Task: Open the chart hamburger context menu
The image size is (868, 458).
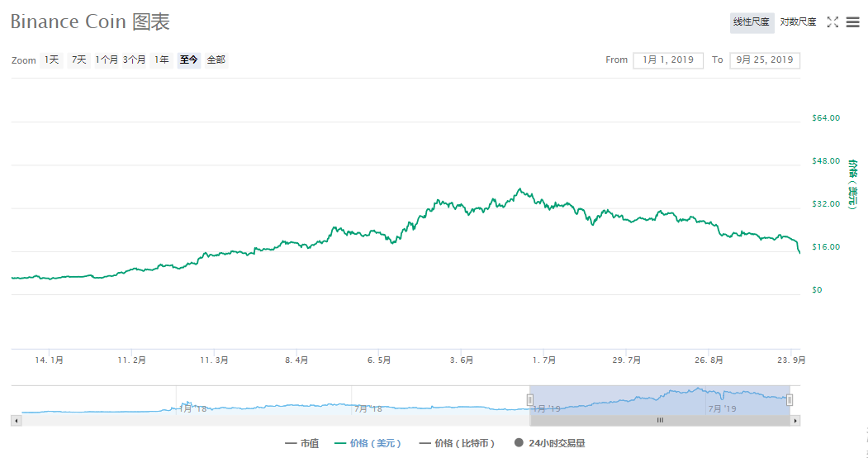Action: pyautogui.click(x=853, y=22)
